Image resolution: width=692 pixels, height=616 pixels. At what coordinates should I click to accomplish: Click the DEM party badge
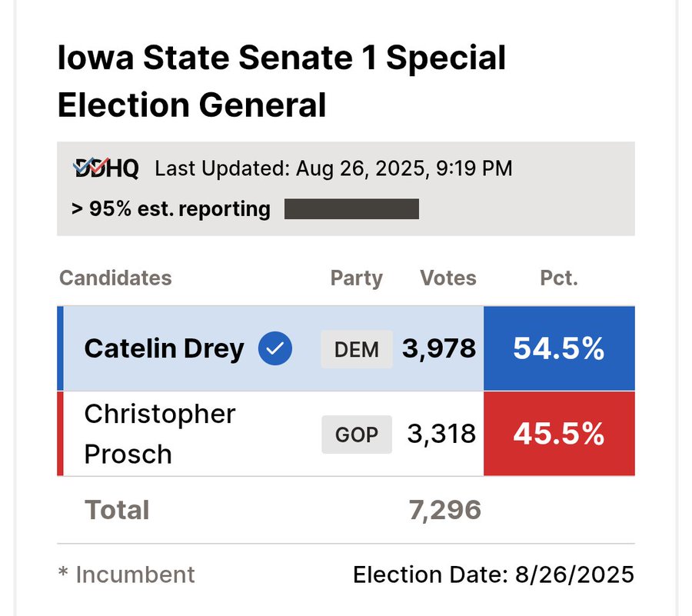357,349
